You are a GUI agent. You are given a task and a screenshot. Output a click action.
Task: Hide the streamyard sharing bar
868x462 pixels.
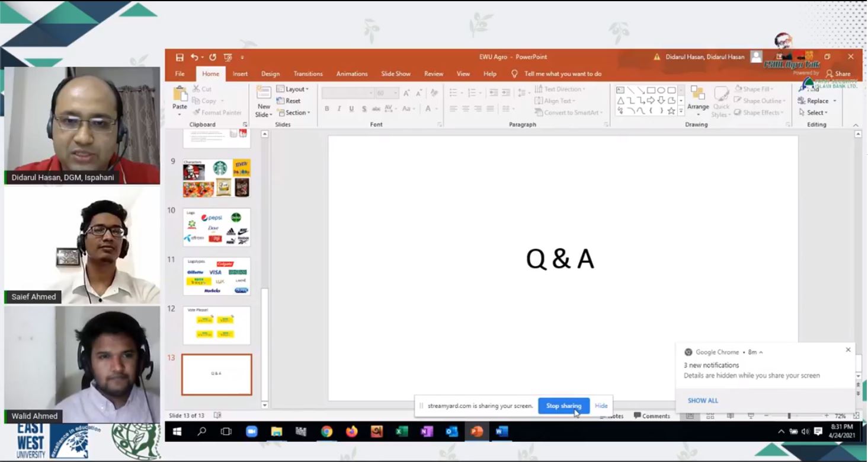tap(601, 406)
